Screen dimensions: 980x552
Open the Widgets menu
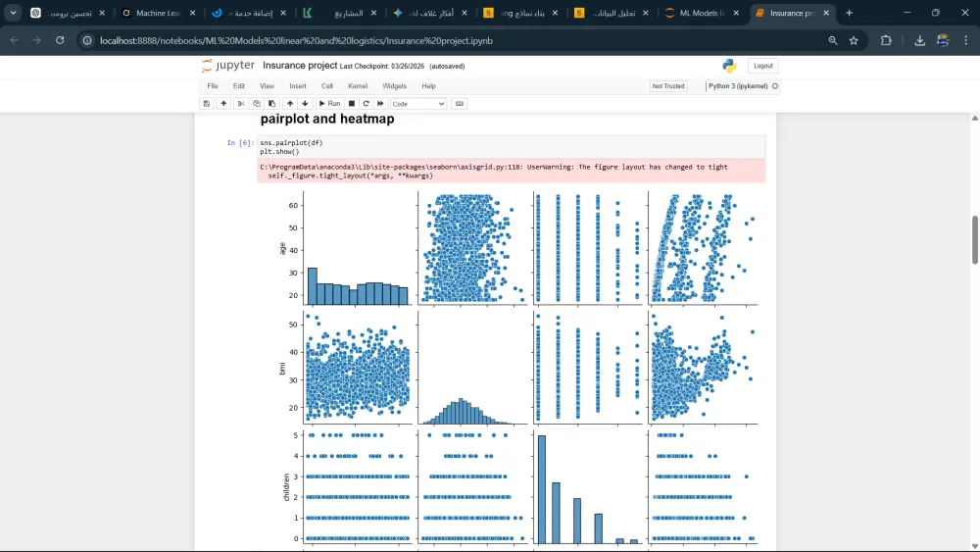pos(394,86)
